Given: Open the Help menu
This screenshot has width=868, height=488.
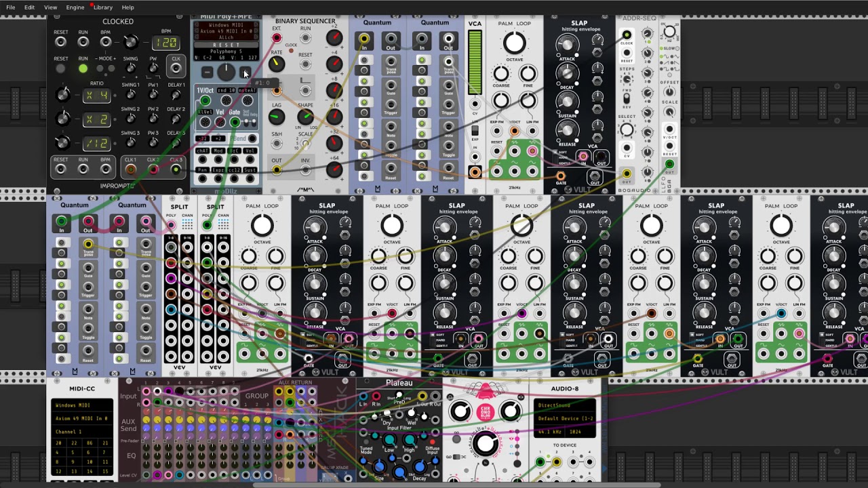Looking at the screenshot, I should point(127,7).
